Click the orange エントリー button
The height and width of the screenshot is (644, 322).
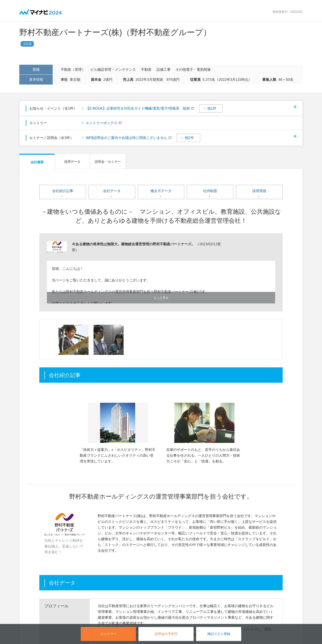tap(108, 634)
